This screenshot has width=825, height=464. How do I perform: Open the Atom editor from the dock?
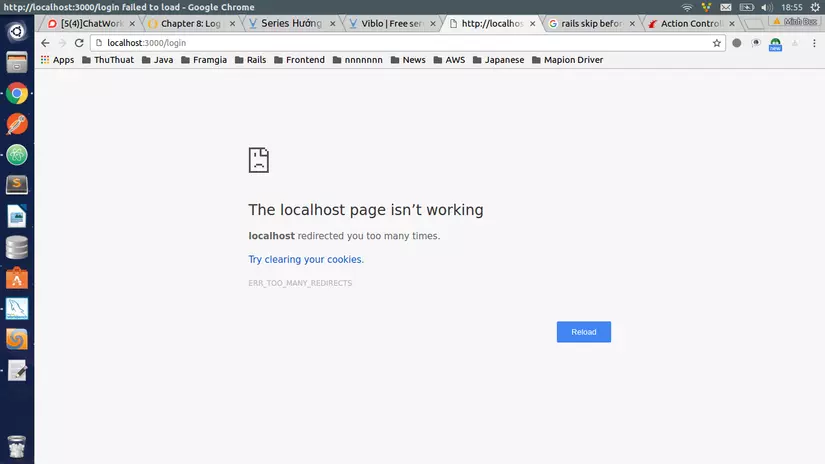17,155
